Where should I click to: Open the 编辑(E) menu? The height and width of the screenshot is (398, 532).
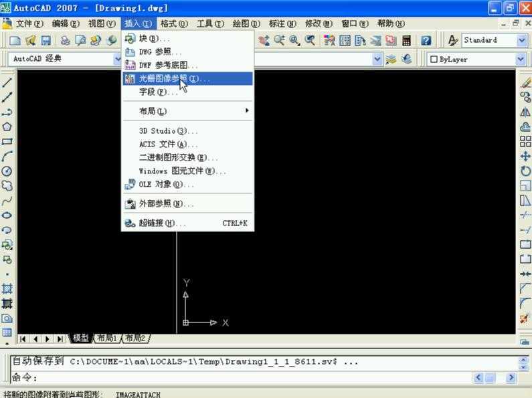(66, 23)
